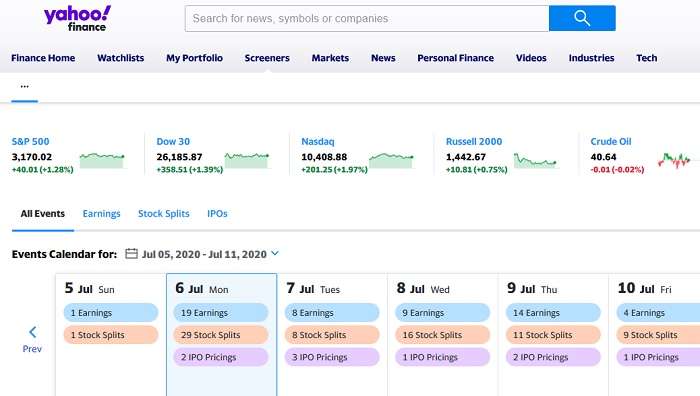Select 29 Stock Splits on Monday

click(221, 335)
